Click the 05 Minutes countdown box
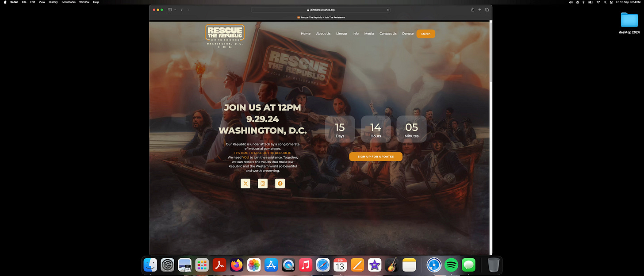Viewport: 644px width, 276px height. (411, 129)
